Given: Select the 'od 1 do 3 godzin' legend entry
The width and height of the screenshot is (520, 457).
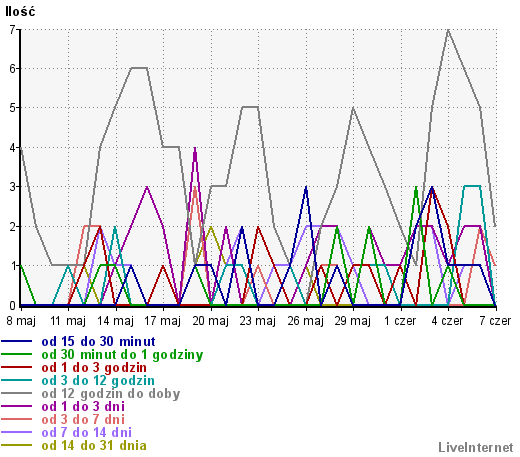Looking at the screenshot, I should coord(94,368).
